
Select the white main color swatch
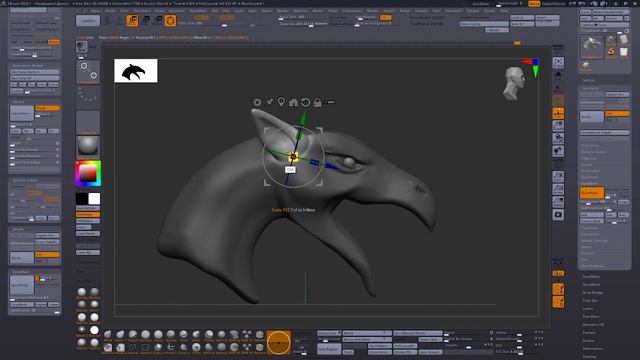coord(94,199)
